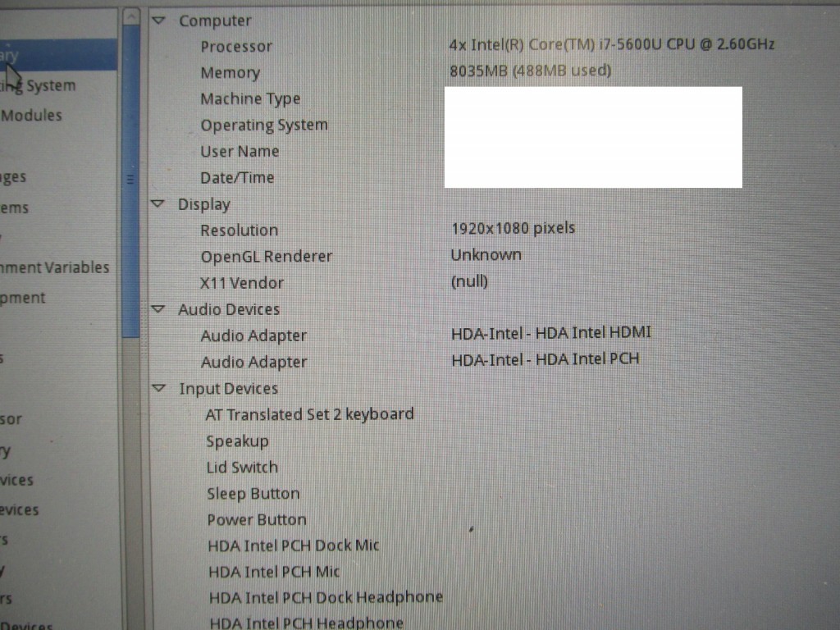The image size is (840, 630).
Task: Select 'AT Translated Set 2 keyboard' input device
Action: 309,414
